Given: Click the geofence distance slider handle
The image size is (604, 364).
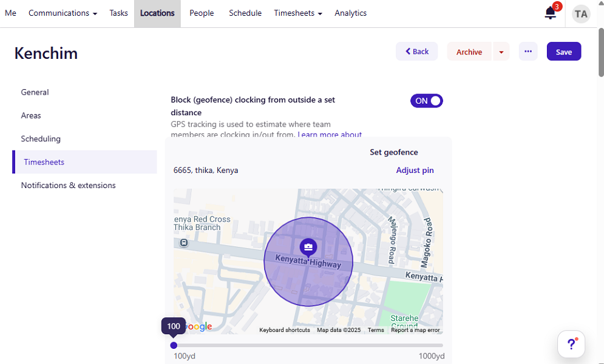Looking at the screenshot, I should 174,345.
